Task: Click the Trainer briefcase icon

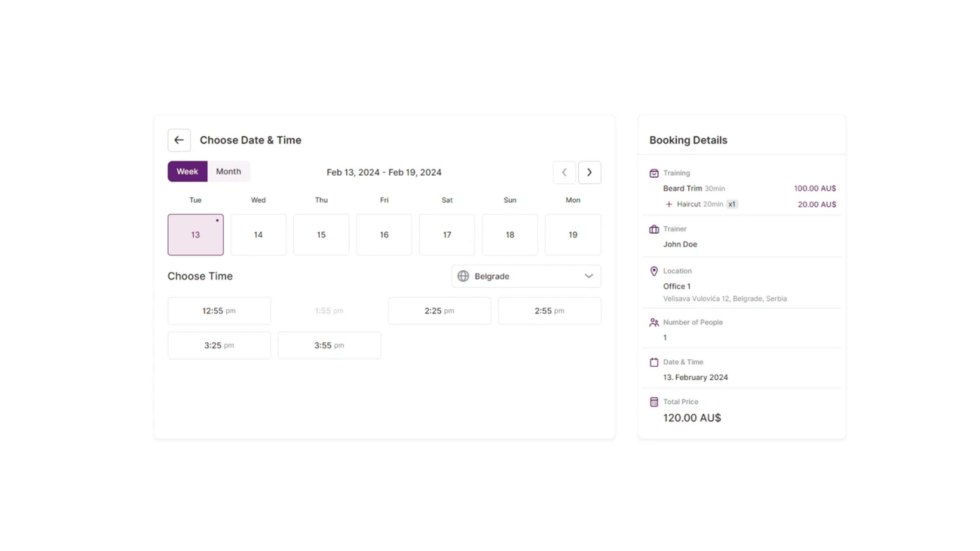Action: [654, 229]
